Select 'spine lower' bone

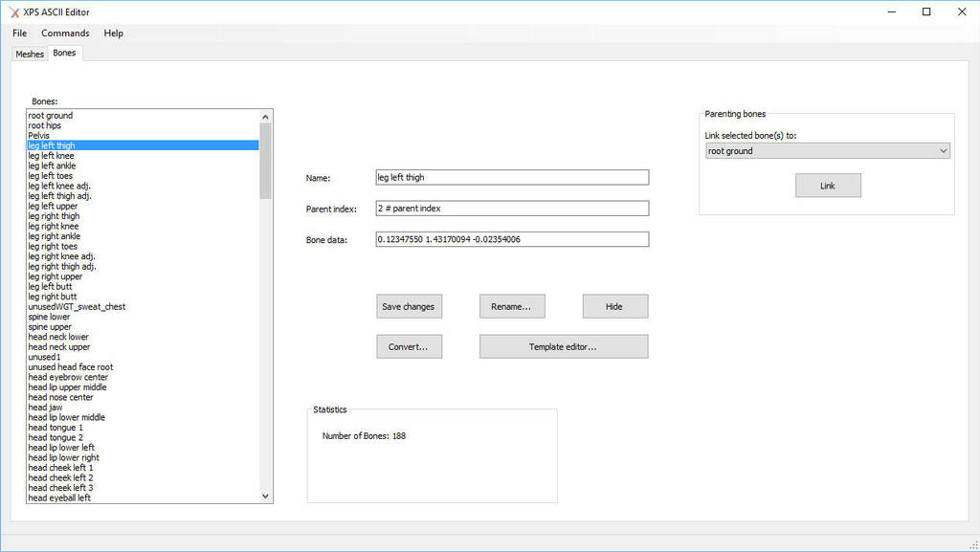[x=143, y=317]
